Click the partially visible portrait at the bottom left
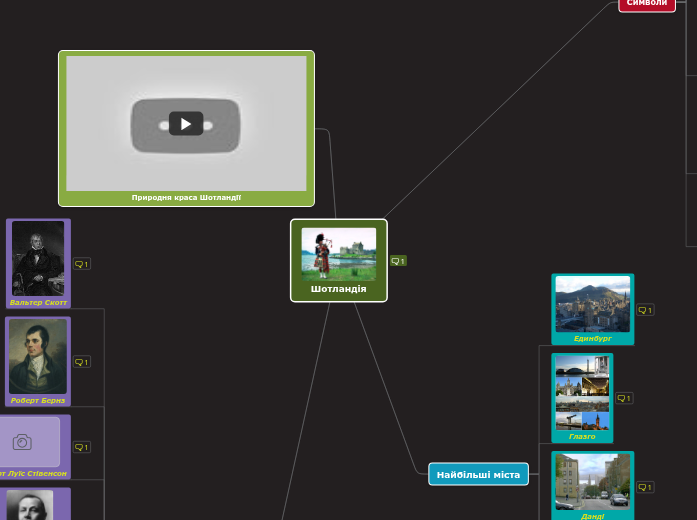This screenshot has height=520, width=697. pos(30,505)
